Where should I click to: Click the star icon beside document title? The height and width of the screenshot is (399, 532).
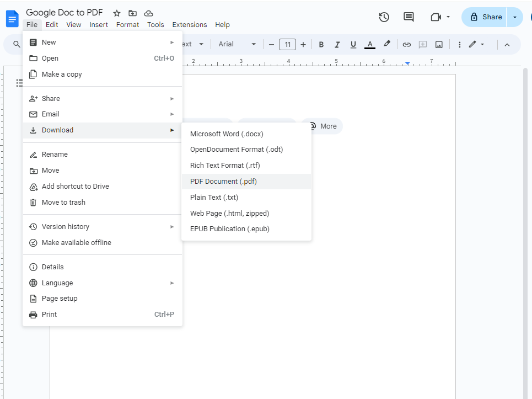pyautogui.click(x=117, y=13)
